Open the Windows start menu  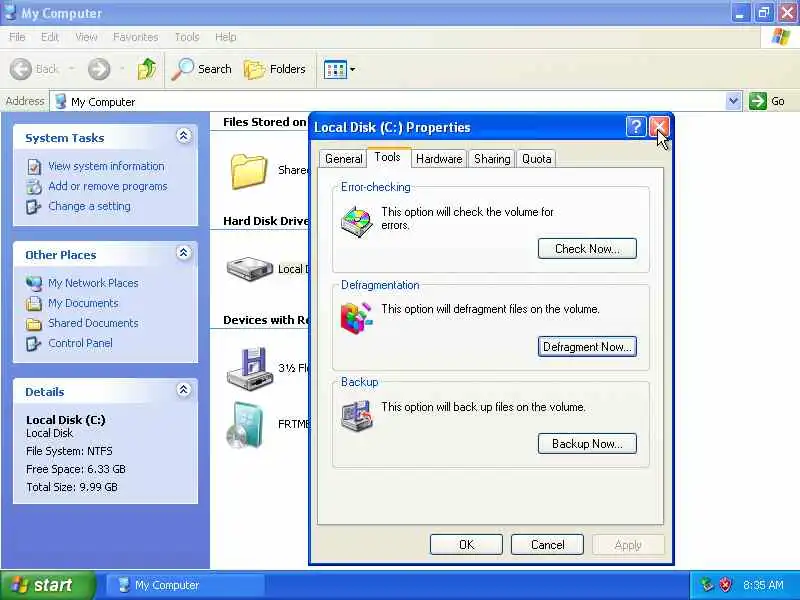48,585
